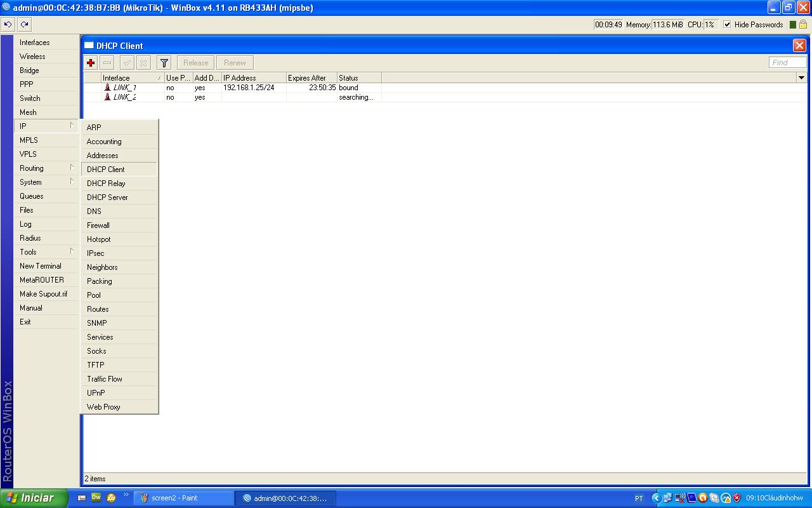Open Routes from IP menu
Viewport: 812px width, 508px height.
(x=119, y=309)
